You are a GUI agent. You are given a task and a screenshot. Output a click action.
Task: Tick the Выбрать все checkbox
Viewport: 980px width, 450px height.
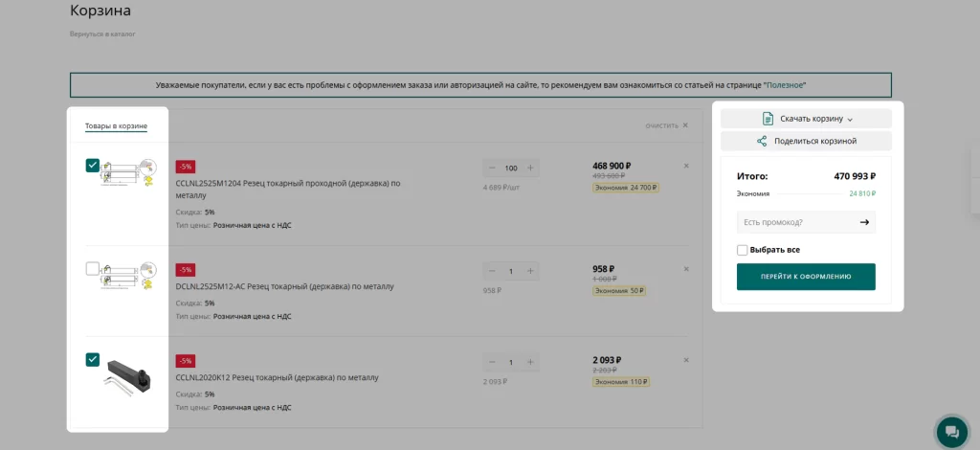(x=742, y=250)
